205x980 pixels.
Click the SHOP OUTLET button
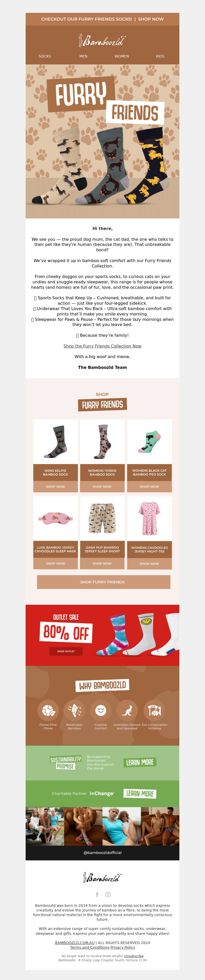pyautogui.click(x=66, y=651)
